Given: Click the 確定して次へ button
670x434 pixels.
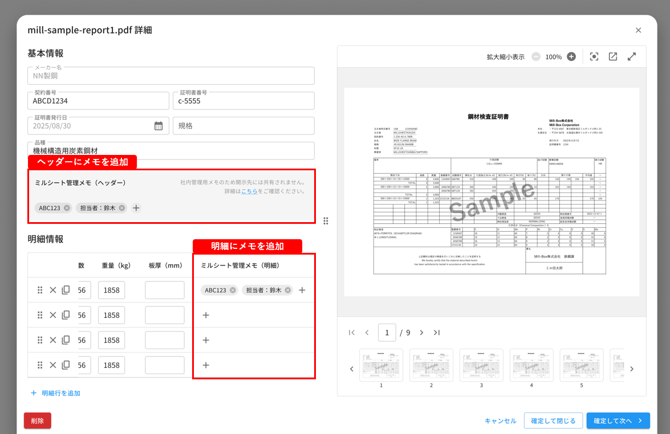Looking at the screenshot, I should point(618,421).
